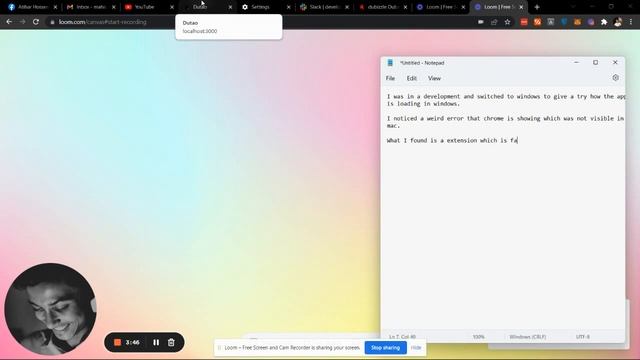Click the "Ln 7, Col" status bar entry
Image resolution: width=640 pixels, height=360 pixels.
pyautogui.click(x=402, y=337)
